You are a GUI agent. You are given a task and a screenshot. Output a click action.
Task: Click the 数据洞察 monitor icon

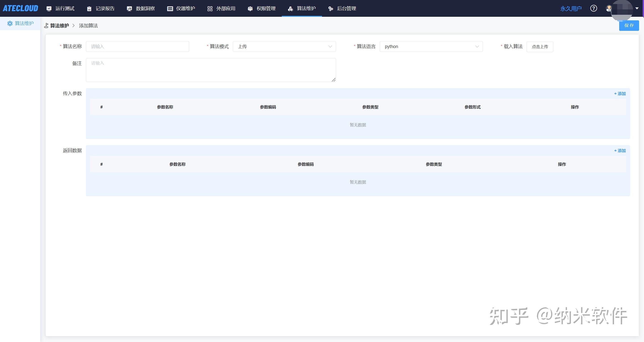(129, 9)
